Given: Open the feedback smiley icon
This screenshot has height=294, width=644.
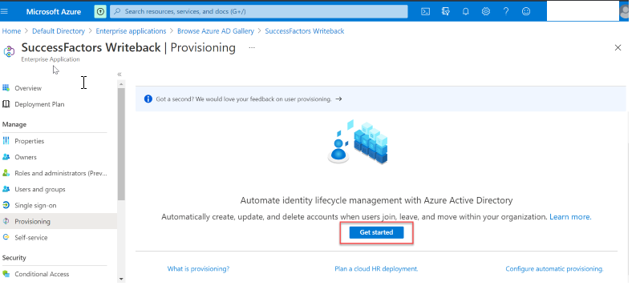Looking at the screenshot, I should coord(526,11).
